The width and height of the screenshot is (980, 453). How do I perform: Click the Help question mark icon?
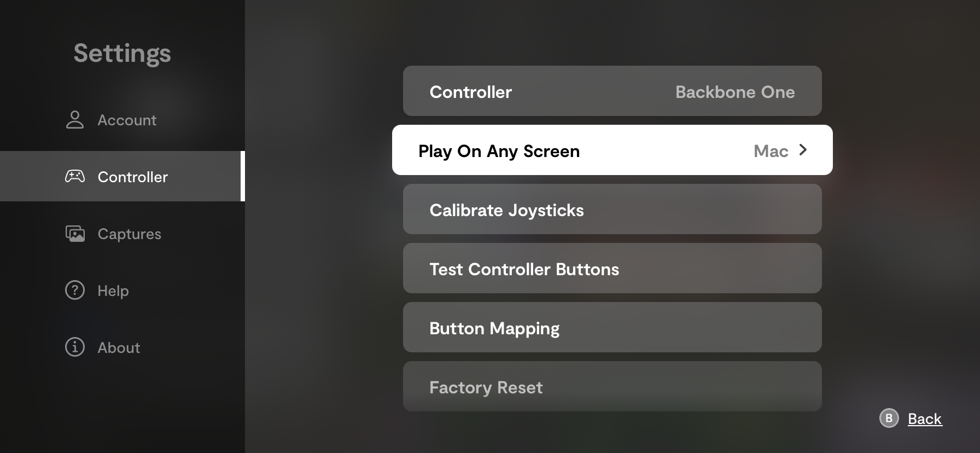click(75, 290)
